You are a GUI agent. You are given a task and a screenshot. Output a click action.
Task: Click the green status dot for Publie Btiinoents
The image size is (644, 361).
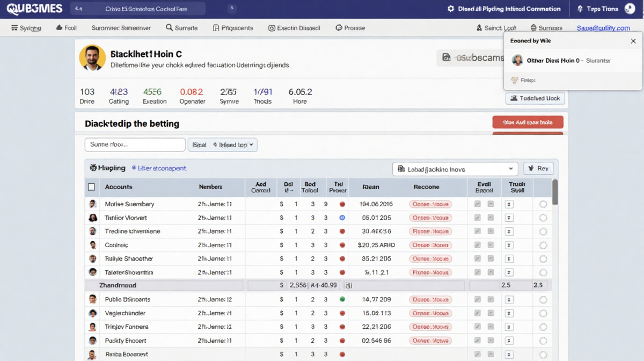(x=342, y=299)
